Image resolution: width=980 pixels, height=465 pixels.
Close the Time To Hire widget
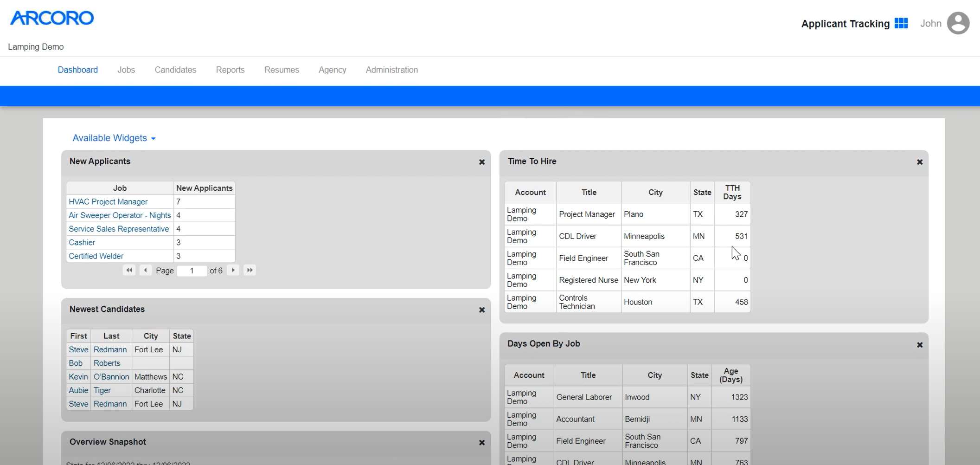coord(919,162)
